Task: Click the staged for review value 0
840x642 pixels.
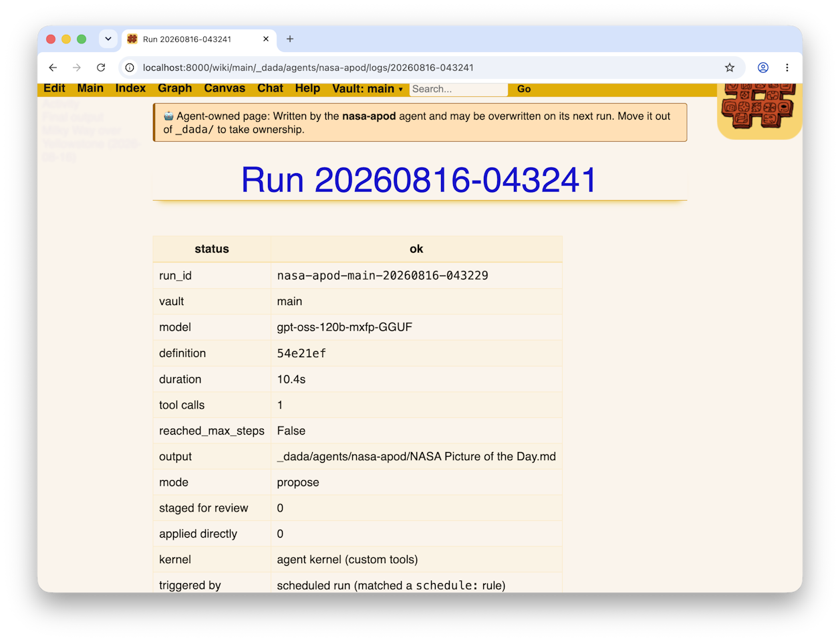Action: (x=280, y=508)
